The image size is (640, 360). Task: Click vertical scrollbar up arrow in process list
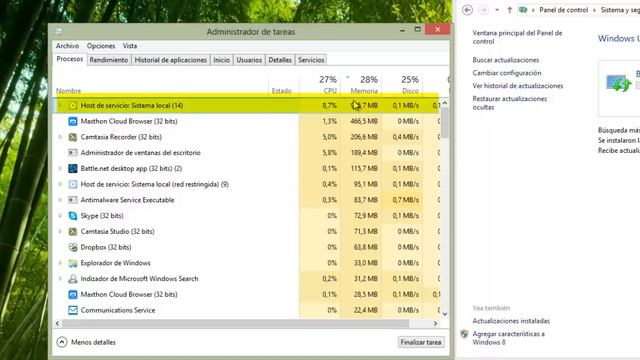point(445,103)
